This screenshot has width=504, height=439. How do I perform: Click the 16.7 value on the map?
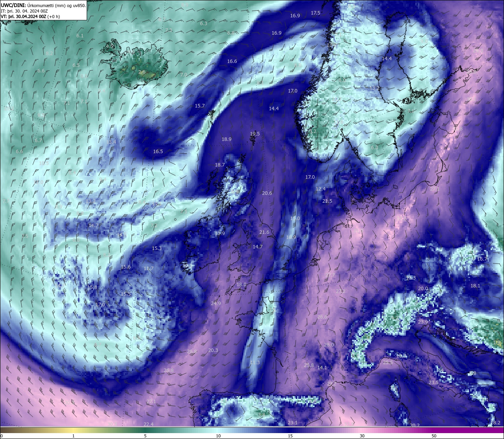482,259
